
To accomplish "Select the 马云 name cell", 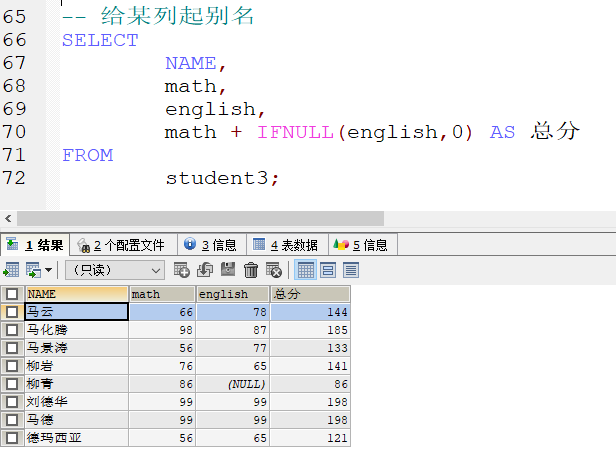I will 77,312.
